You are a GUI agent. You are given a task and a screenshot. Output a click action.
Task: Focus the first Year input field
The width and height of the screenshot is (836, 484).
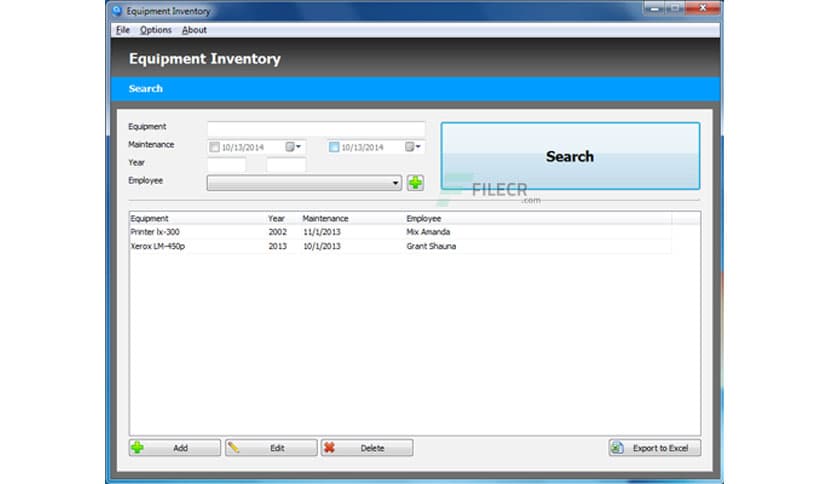click(227, 165)
